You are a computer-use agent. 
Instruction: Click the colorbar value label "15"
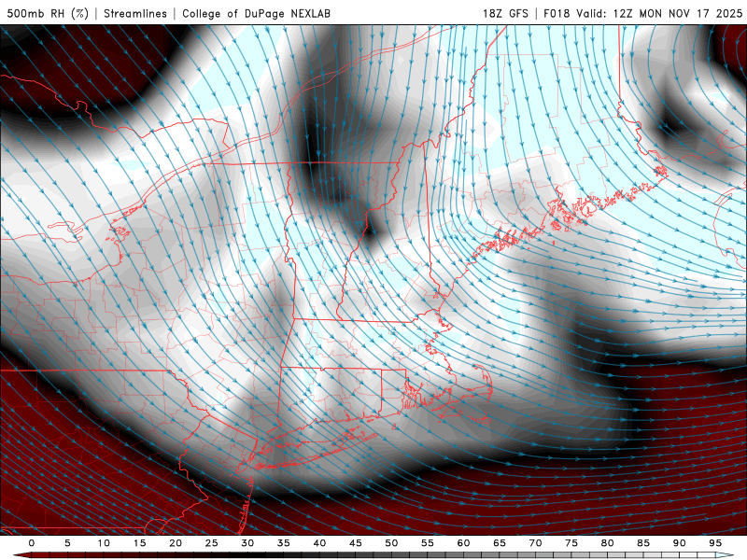[139, 543]
